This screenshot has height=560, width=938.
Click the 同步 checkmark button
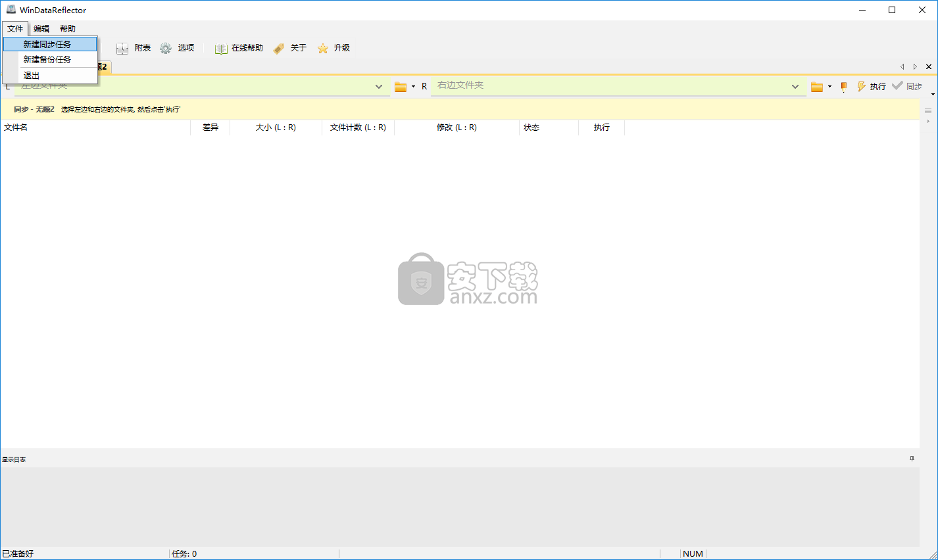[x=907, y=86]
